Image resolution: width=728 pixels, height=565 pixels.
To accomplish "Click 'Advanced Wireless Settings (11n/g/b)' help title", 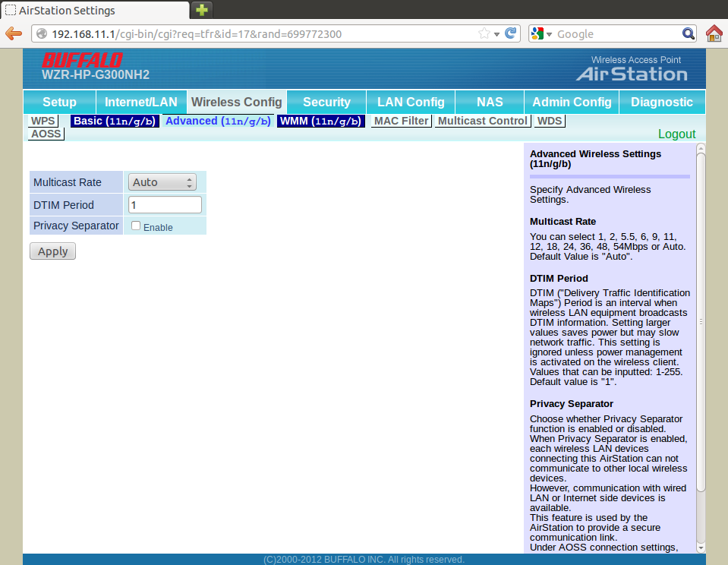I will coord(596,159).
